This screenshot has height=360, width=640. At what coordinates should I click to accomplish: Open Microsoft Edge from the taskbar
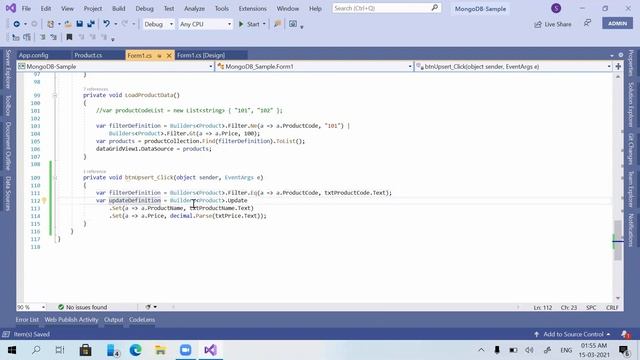click(136, 350)
